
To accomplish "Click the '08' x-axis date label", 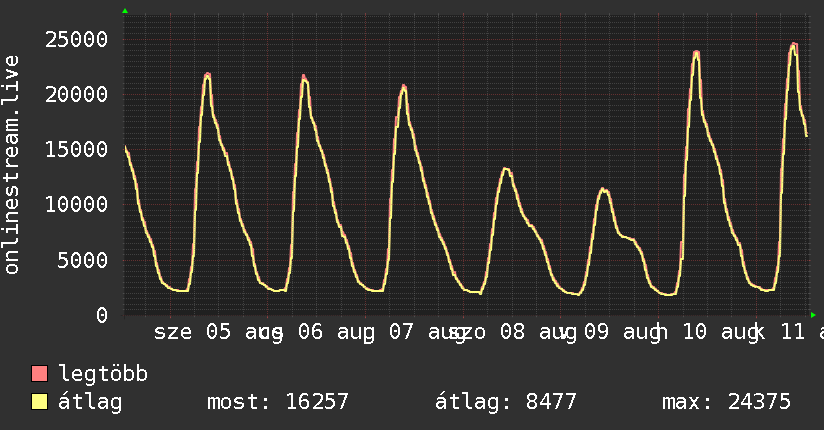I will pos(512,332).
